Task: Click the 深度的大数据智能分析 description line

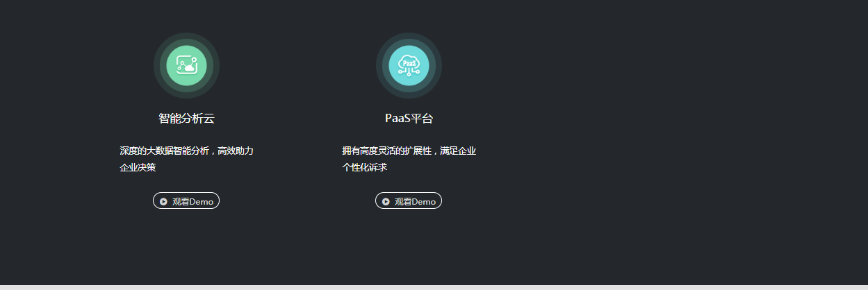Action: click(x=186, y=151)
